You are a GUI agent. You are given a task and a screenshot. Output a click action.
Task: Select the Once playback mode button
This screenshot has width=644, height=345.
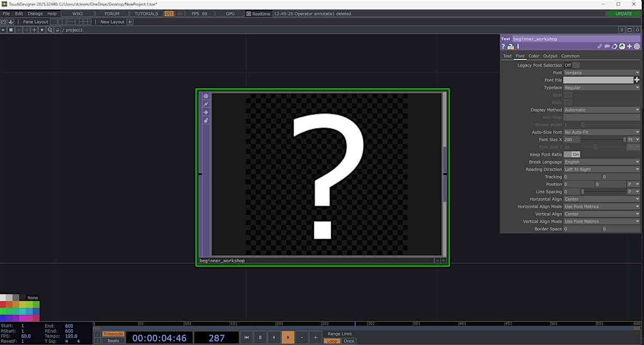click(349, 341)
